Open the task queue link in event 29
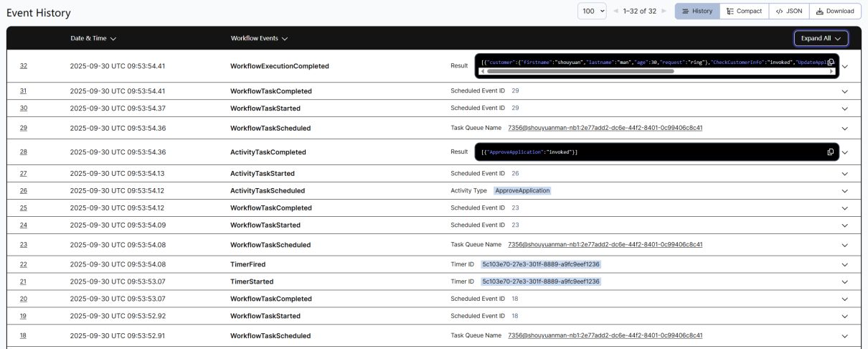Screen dimensions: 868x349 click(605, 128)
